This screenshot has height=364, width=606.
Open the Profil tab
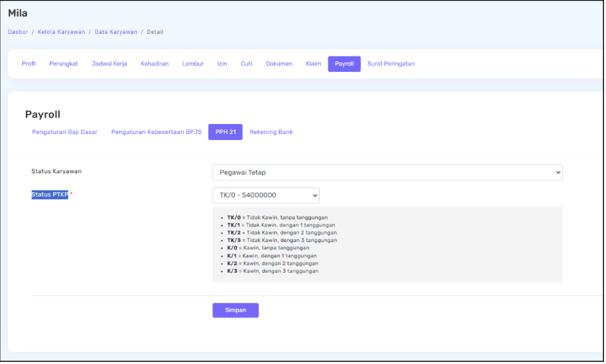pos(29,64)
